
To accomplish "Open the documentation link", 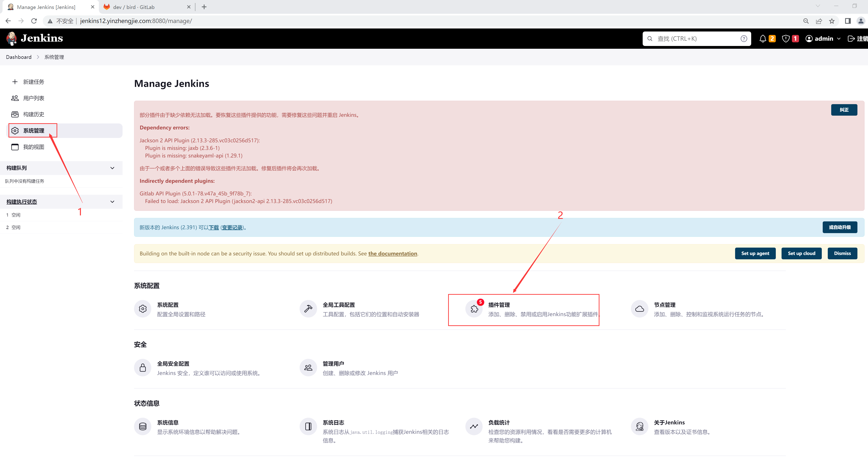I will [392, 254].
